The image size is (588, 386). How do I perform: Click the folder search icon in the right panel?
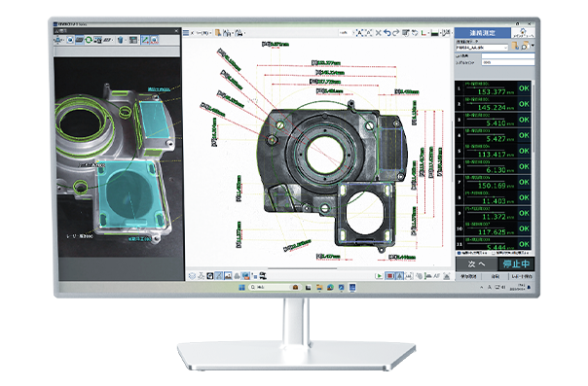click(x=525, y=46)
